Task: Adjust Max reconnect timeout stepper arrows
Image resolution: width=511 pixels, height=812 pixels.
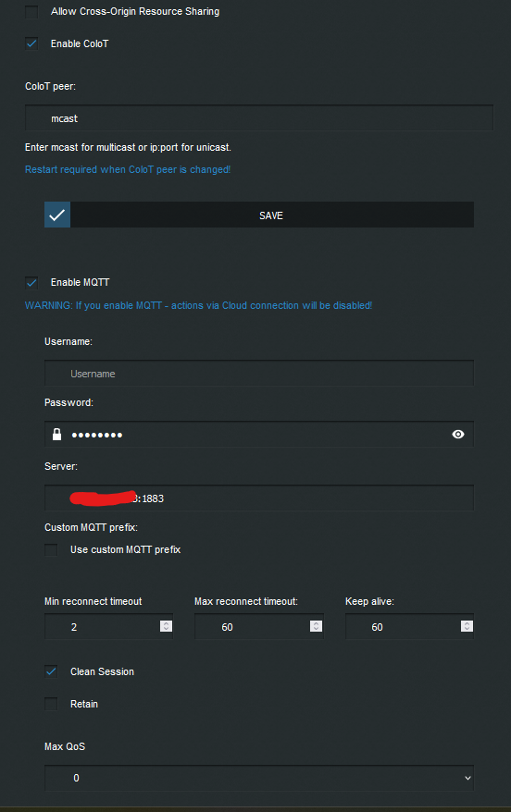Action: (x=317, y=627)
